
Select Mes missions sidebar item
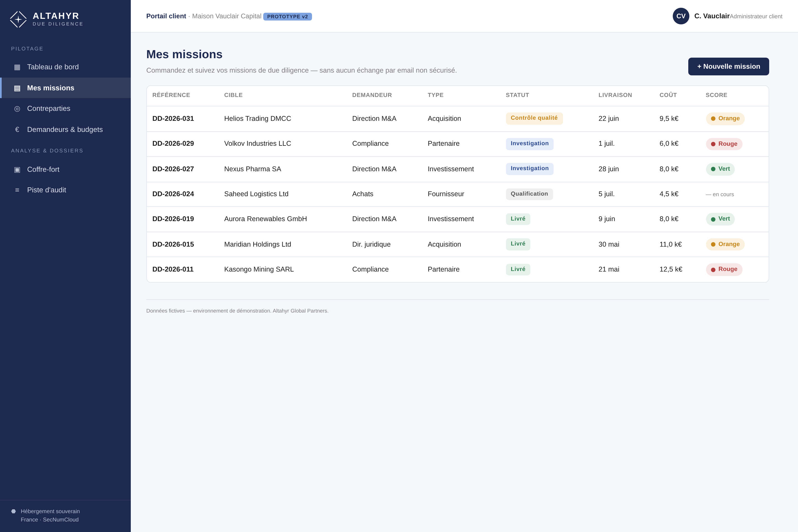(x=65, y=88)
